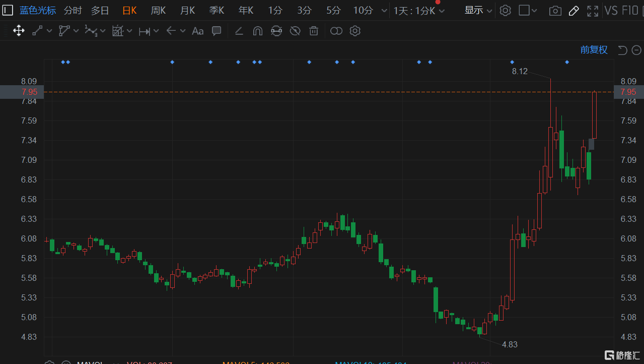Viewport: 644px width, 364px height.
Task: Toggle hide drawings eye icon
Action: (295, 31)
